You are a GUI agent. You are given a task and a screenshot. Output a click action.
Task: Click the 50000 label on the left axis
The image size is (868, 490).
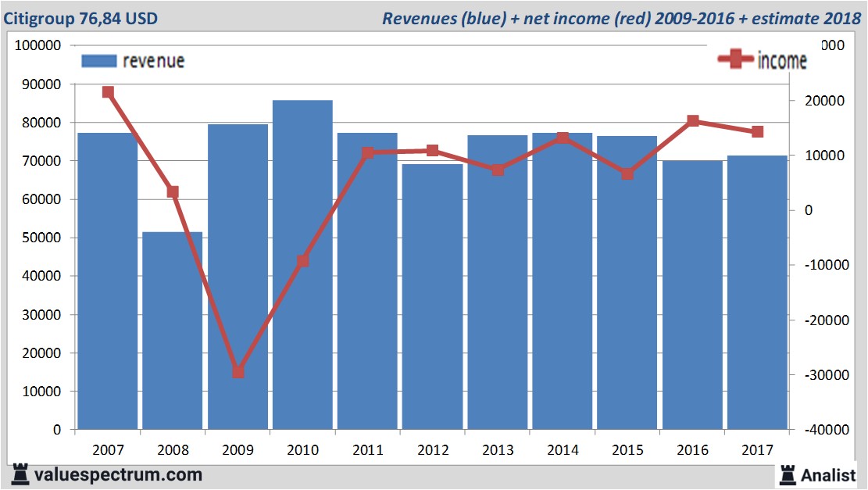[x=41, y=238]
